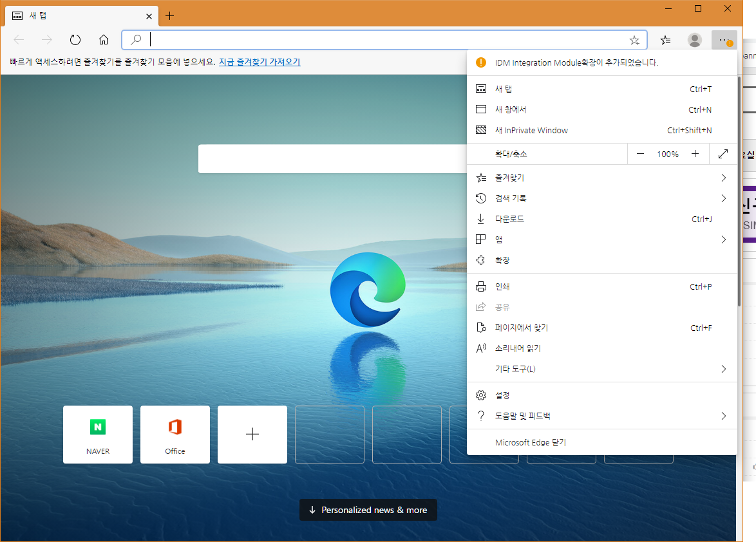This screenshot has width=756, height=542.
Task: Click the 도움말 question mark icon
Action: pos(480,416)
